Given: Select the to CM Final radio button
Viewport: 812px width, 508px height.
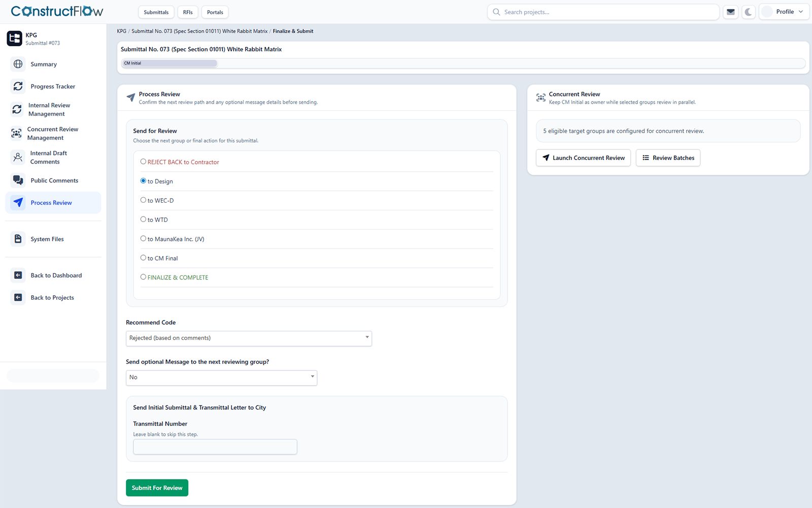Looking at the screenshot, I should (x=143, y=258).
